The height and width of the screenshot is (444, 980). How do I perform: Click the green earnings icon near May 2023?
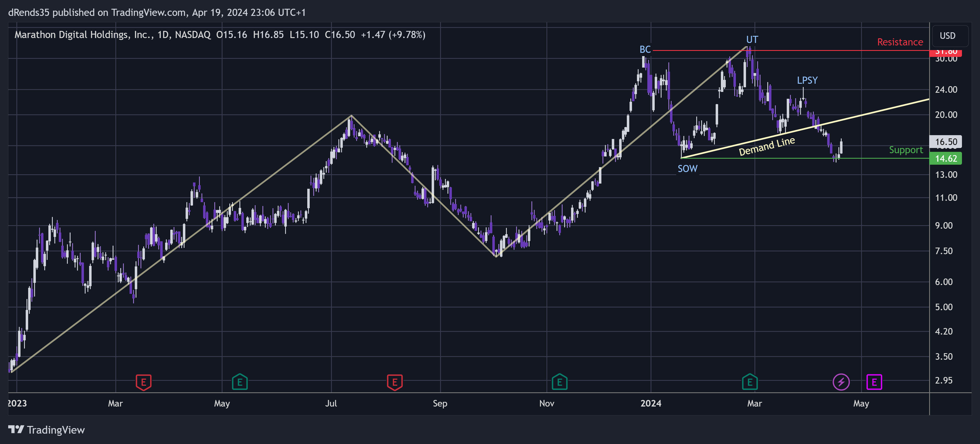pyautogui.click(x=240, y=382)
